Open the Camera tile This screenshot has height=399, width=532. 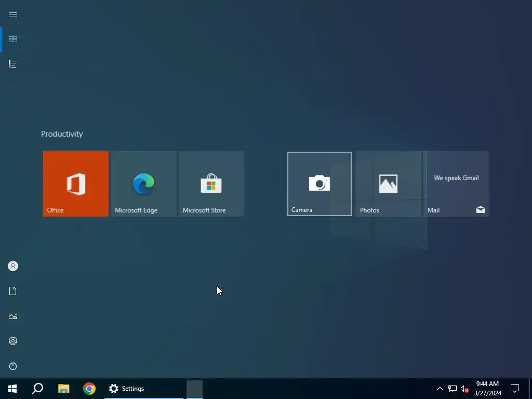pos(320,183)
